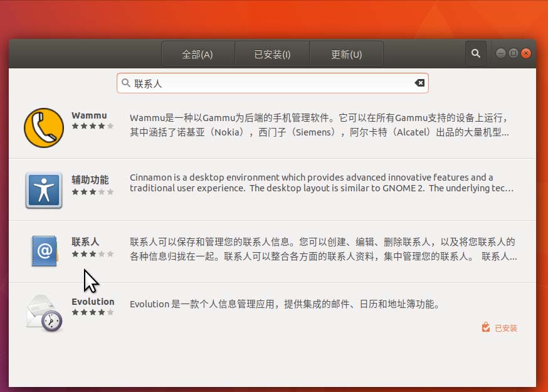Click the magnifier icon inside the search field

pyautogui.click(x=125, y=83)
